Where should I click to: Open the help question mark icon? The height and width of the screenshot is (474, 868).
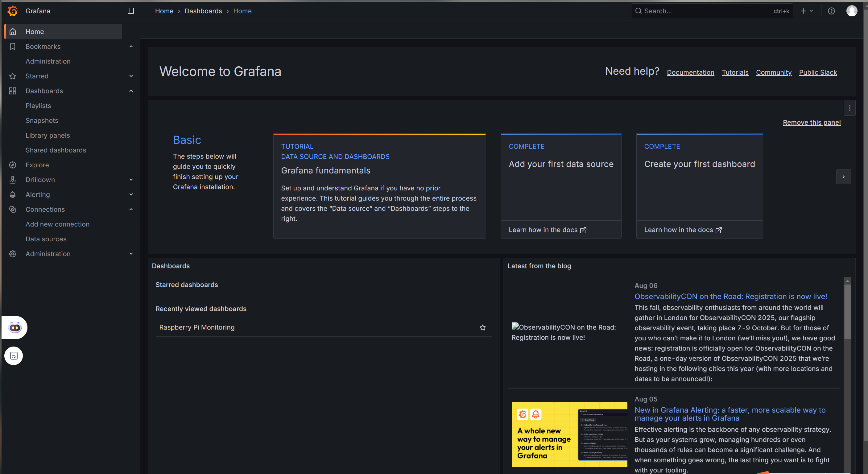[x=831, y=11]
